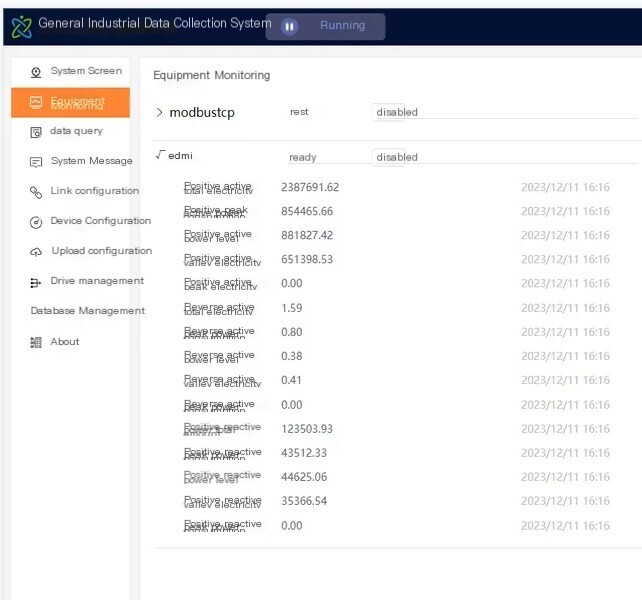
Task: Toggle the Running status button
Action: point(326,27)
